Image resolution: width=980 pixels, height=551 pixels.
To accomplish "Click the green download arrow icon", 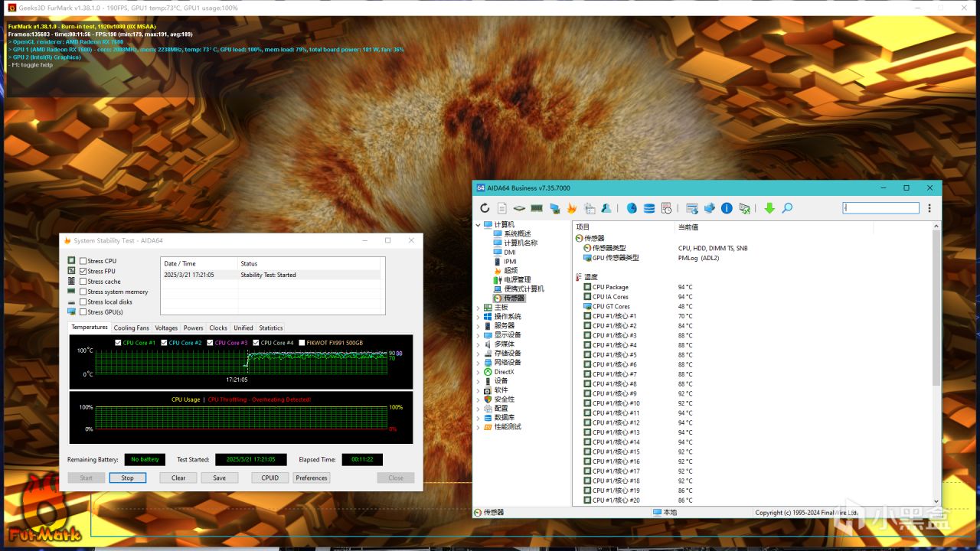I will 769,208.
